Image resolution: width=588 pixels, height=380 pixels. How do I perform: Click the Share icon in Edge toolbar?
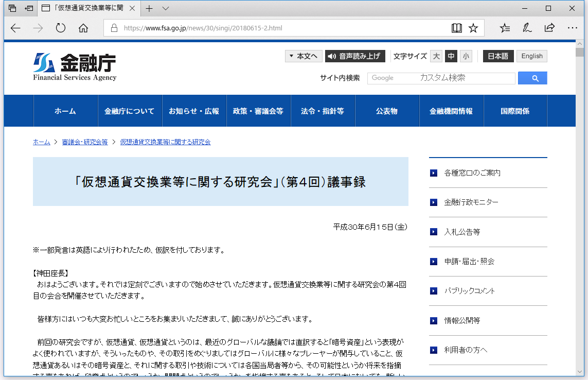[549, 28]
